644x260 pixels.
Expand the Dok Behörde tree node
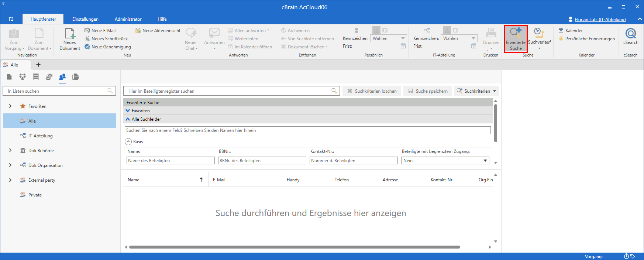(x=10, y=151)
